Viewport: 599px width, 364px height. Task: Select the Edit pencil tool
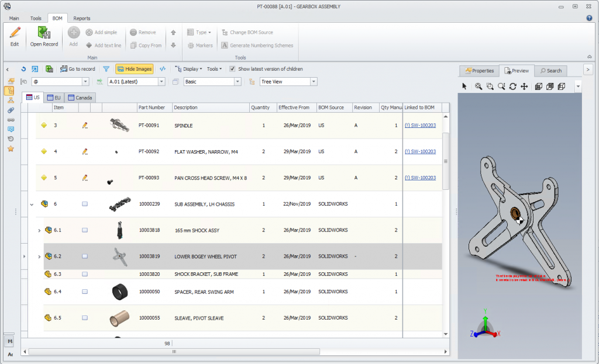tap(13, 36)
